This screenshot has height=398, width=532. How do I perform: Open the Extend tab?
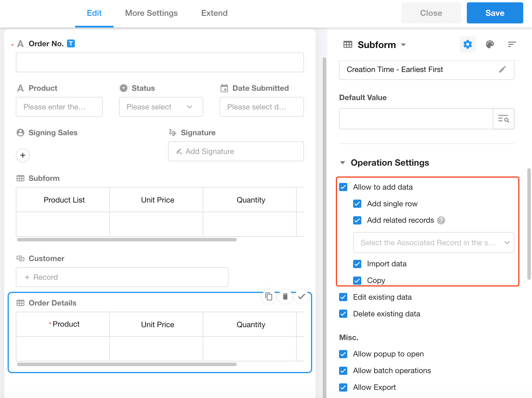(x=214, y=13)
